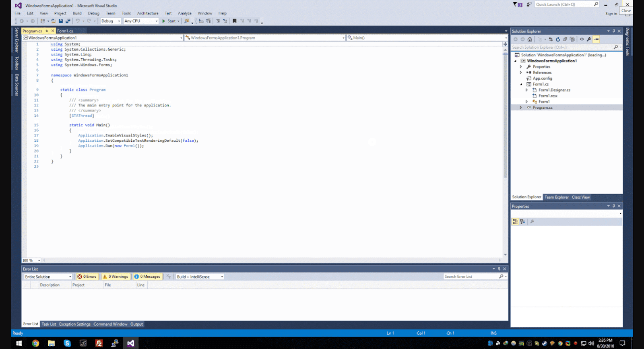Viewport: 644px width, 349px height.
Task: Click the Properties wrench icon in Solution Explorer toolbar
Action: [589, 39]
